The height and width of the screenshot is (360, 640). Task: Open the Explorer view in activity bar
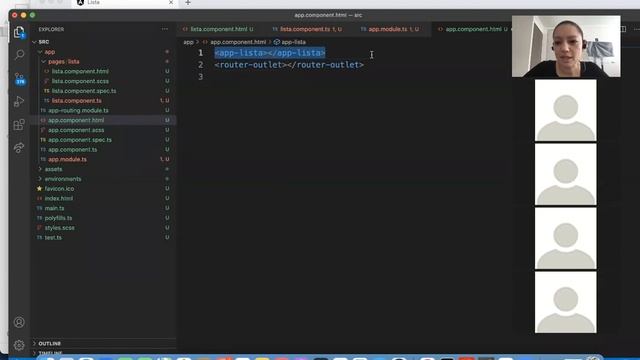pyautogui.click(x=19, y=32)
